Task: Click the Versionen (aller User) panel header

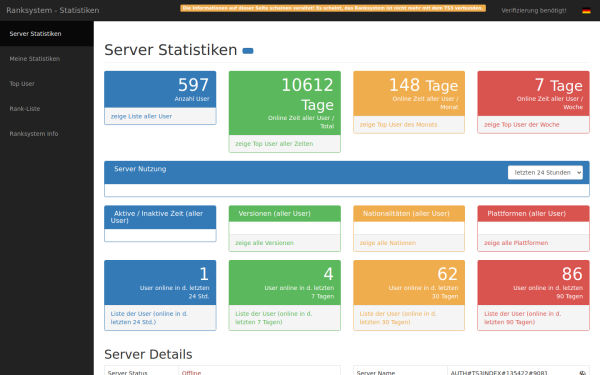Action: [285, 214]
